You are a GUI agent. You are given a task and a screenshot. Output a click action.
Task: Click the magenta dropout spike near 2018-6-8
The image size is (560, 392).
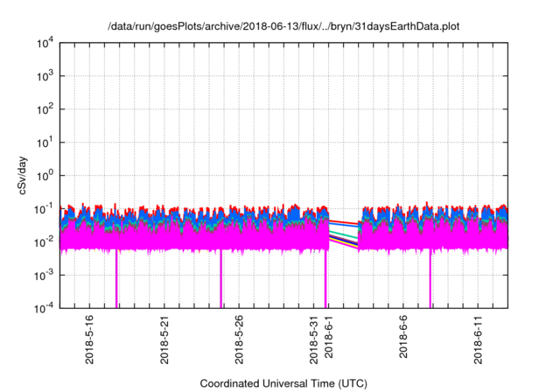[x=430, y=278]
